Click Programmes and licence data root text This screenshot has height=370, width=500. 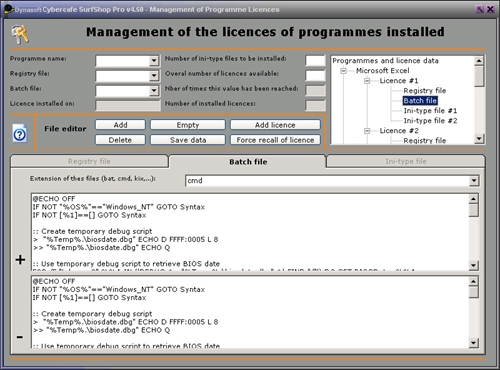(x=385, y=61)
